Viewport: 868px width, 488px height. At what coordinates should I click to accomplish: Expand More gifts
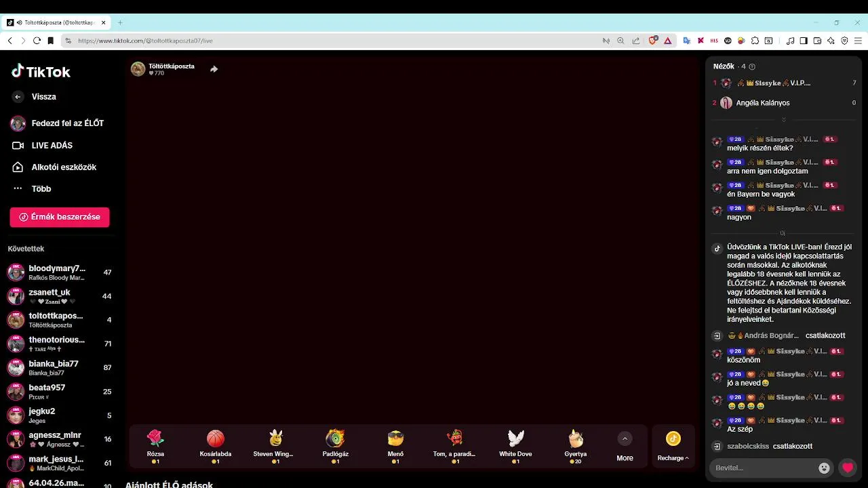(625, 447)
